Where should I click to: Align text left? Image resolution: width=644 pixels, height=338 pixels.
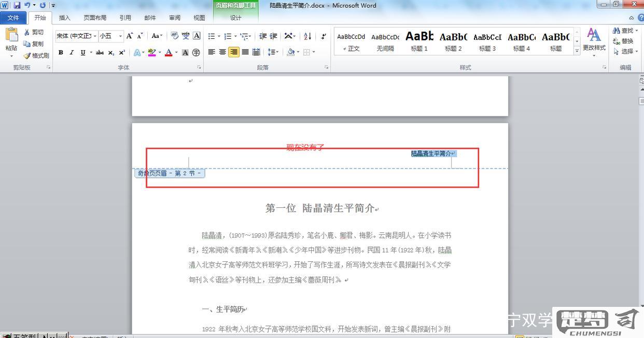point(212,52)
